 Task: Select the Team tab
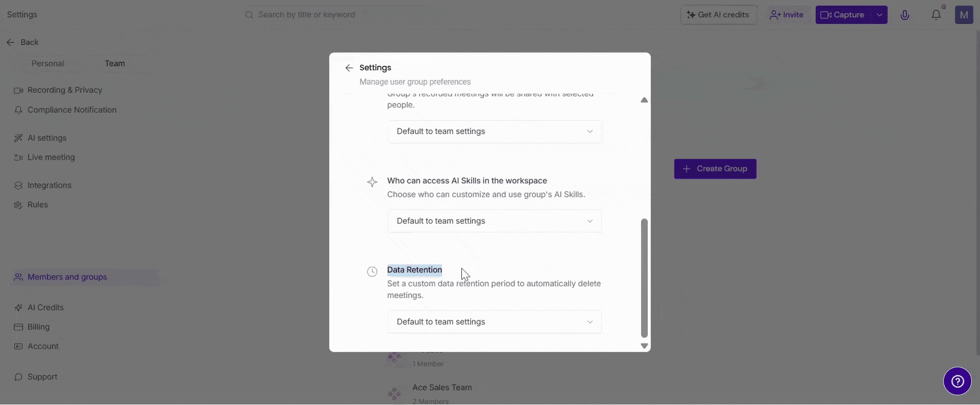coord(115,64)
